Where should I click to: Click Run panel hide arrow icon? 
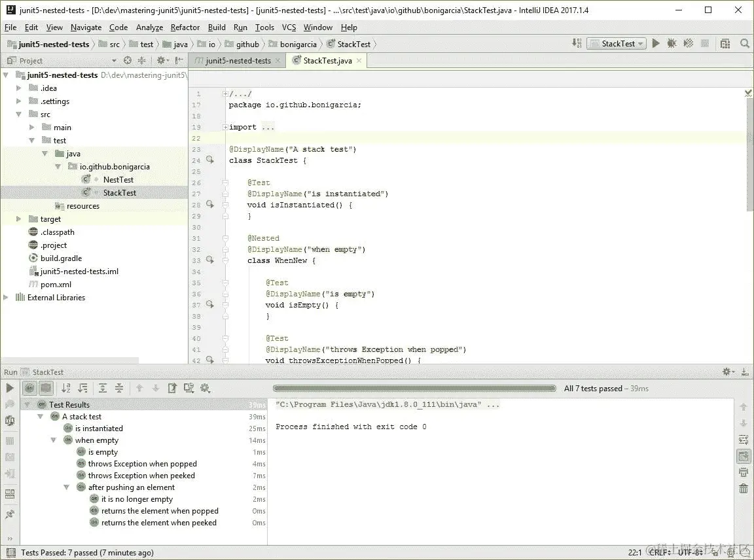click(744, 372)
